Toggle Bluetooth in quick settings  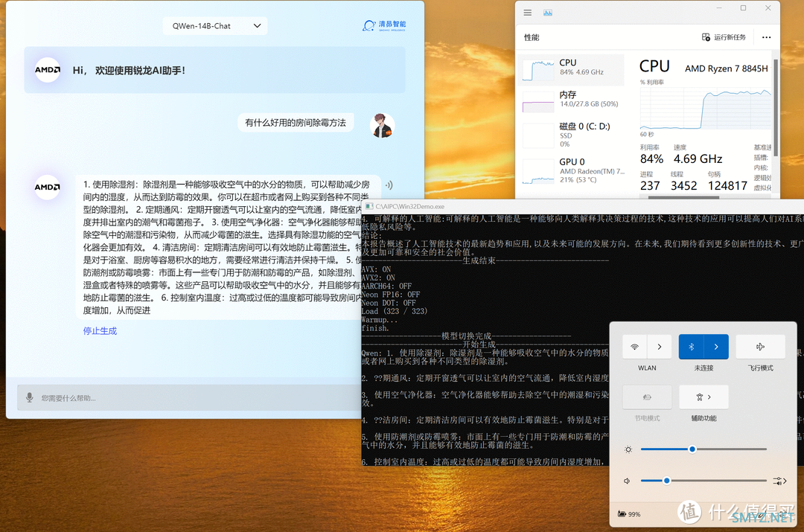pos(691,347)
